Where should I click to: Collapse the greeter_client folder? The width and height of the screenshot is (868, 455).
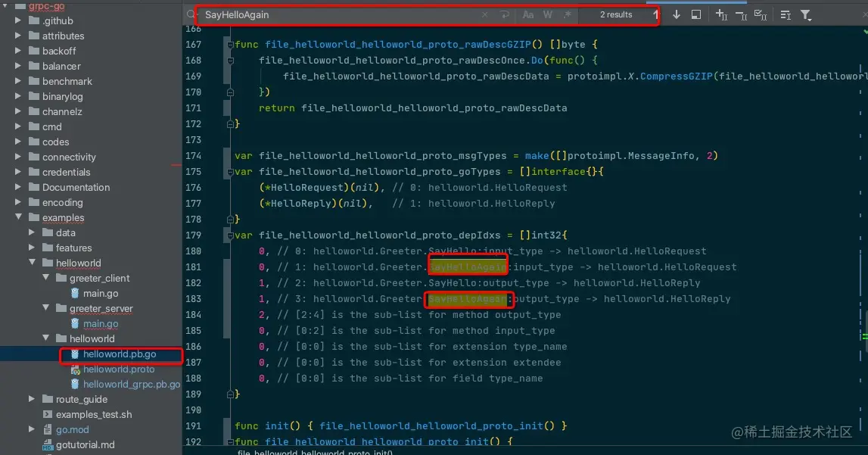[x=46, y=278]
